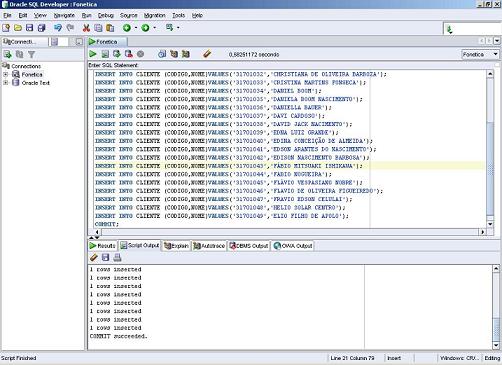Switch to the Autotrace tab
502x365 pixels.
209,246
